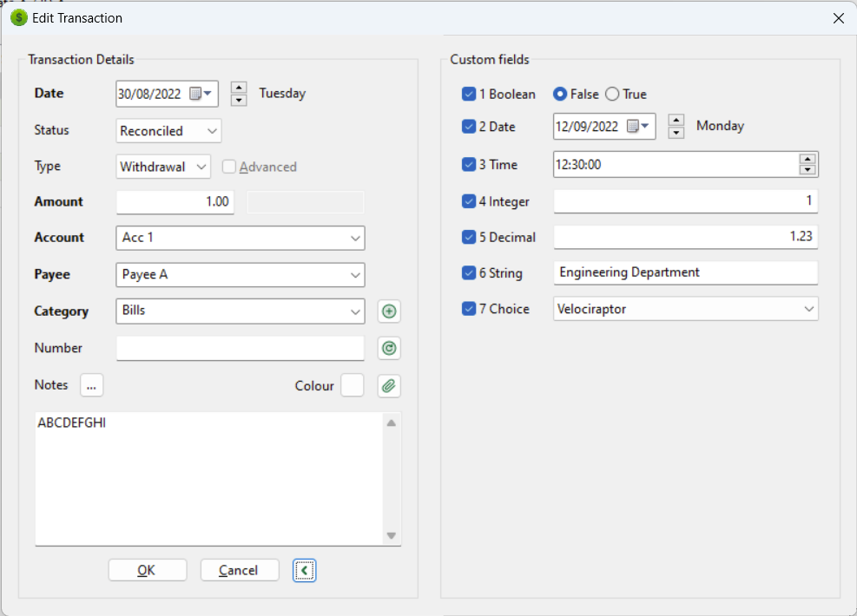The width and height of the screenshot is (857, 616).
Task: Collapse the Custom fields panel with the chevron
Action: tap(304, 570)
